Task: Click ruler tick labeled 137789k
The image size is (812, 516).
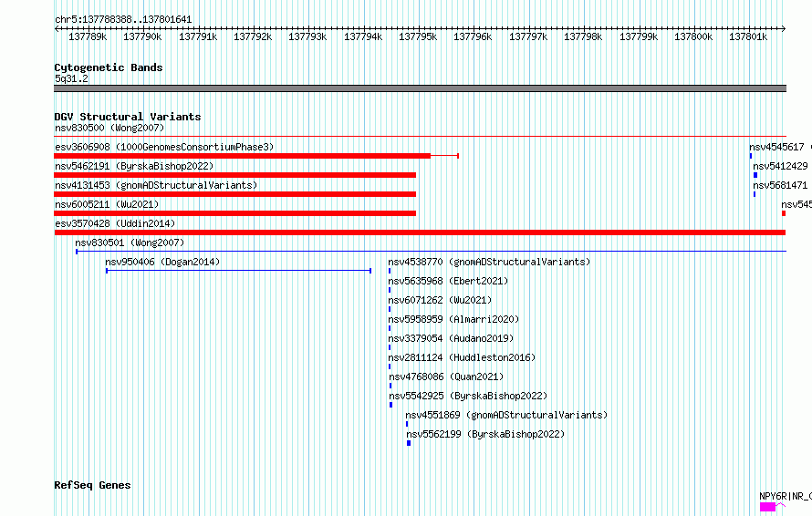Action: (x=88, y=36)
